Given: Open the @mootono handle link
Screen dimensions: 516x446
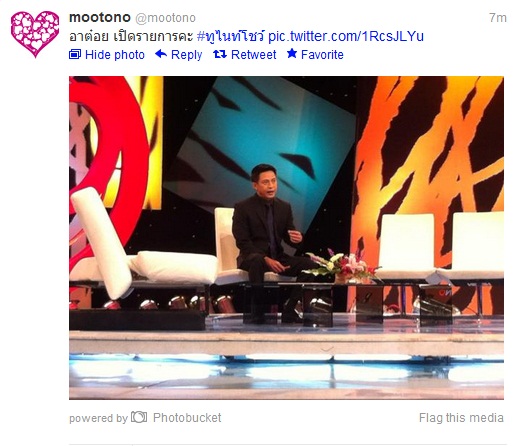Looking at the screenshot, I should tap(165, 18).
